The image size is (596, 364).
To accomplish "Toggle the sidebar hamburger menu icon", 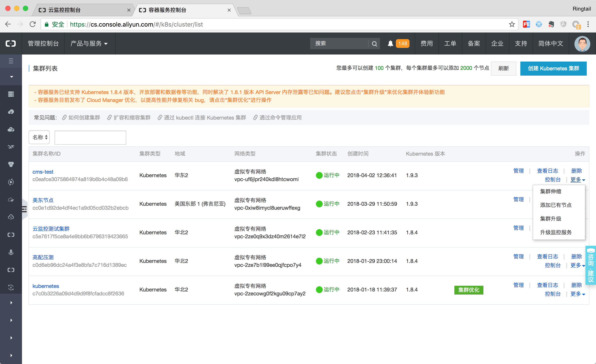I will (x=11, y=61).
